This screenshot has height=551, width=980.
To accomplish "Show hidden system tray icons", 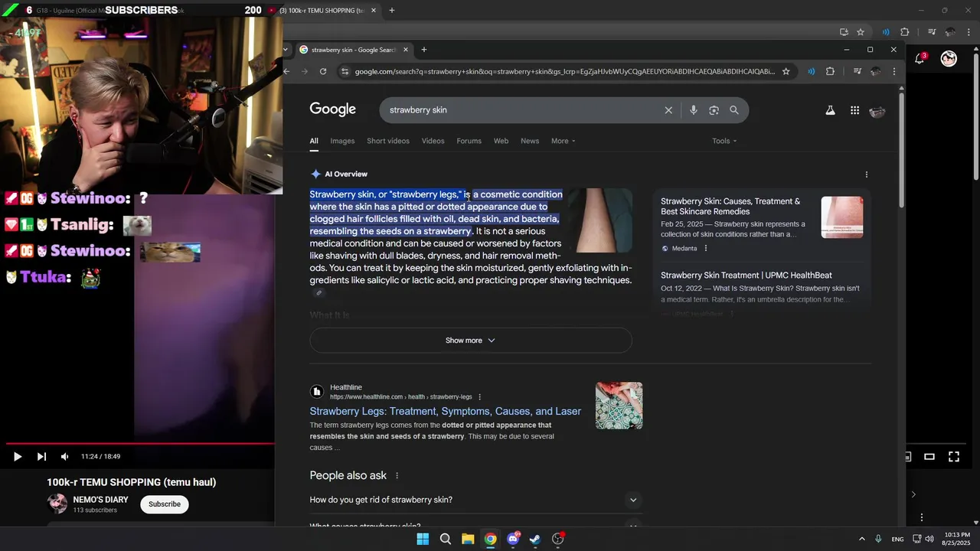I will click(861, 539).
